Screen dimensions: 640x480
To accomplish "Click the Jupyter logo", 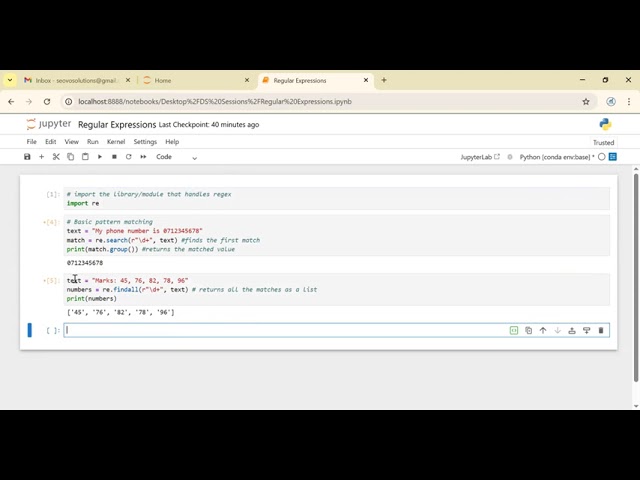I will click(x=49, y=124).
